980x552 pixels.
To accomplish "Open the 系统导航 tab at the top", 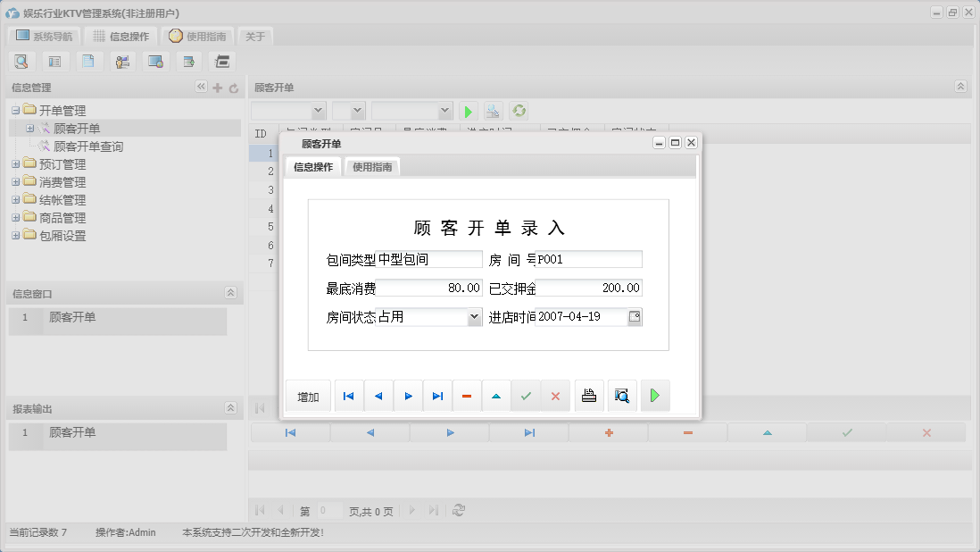I will 43,36.
